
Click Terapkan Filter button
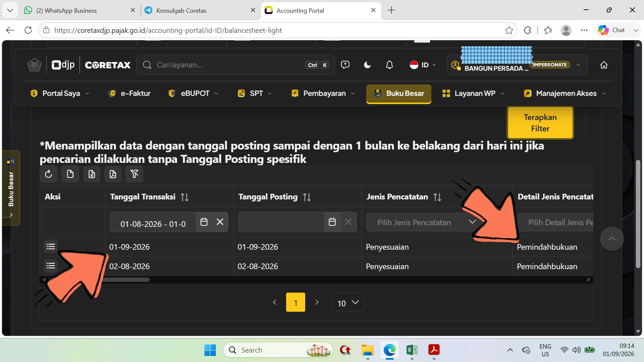[x=540, y=123]
